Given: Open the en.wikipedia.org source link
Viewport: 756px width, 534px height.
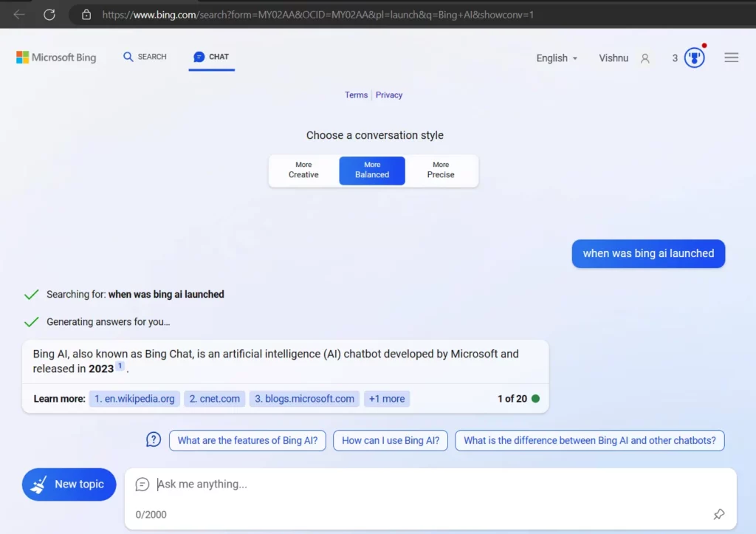Looking at the screenshot, I should click(134, 399).
